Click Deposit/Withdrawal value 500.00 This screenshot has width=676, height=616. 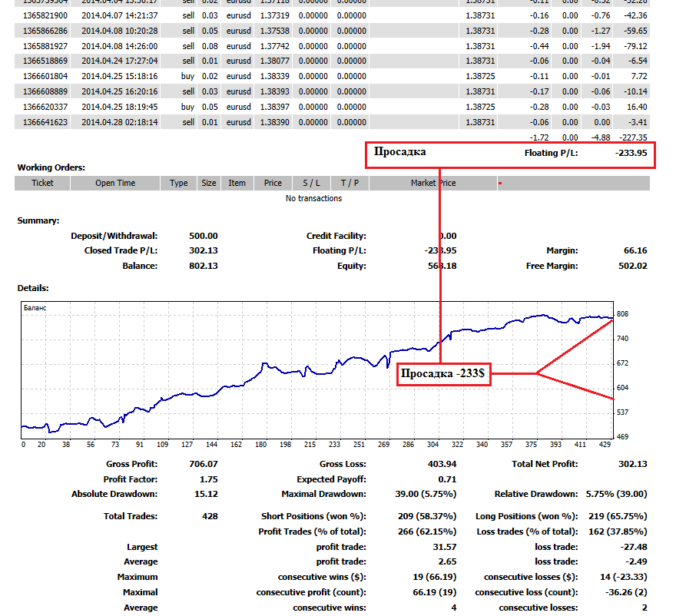(x=204, y=236)
